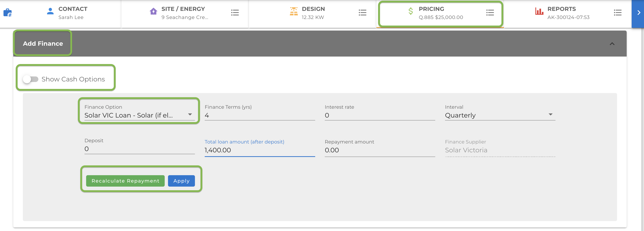Click the blue next arrow button
Viewport: 644px width, 231px height.
point(638,14)
